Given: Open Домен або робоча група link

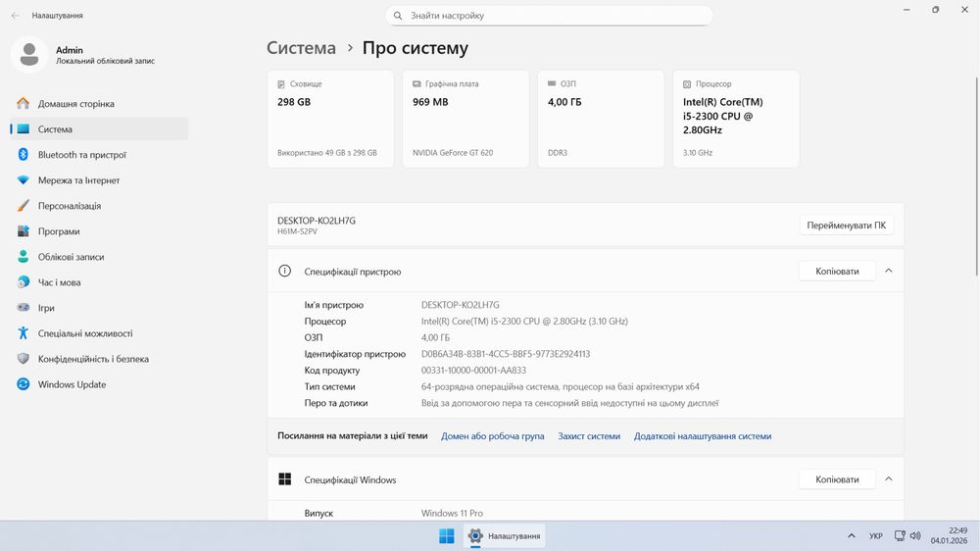Looking at the screenshot, I should pyautogui.click(x=493, y=436).
